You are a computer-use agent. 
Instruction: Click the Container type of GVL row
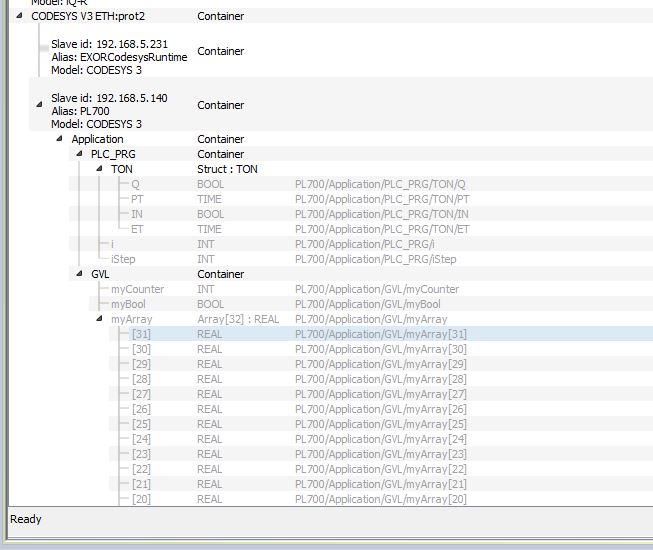coord(221,274)
